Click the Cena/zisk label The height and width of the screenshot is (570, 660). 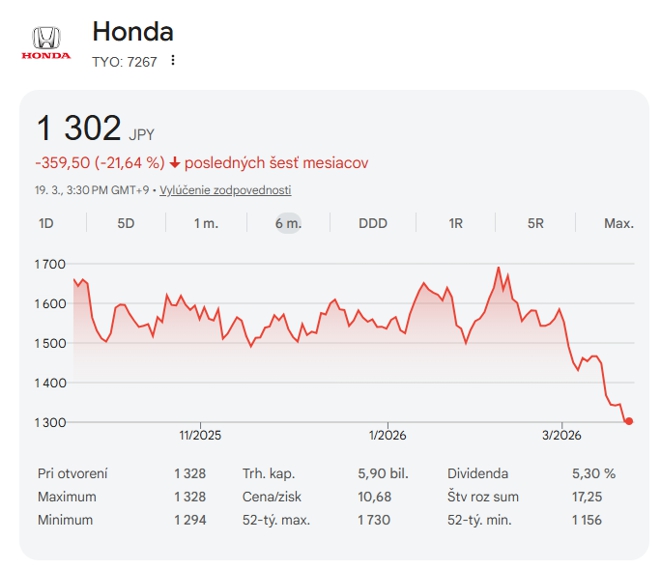coord(272,497)
